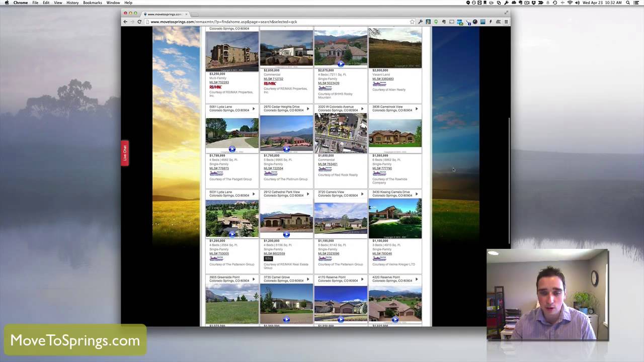Open MLS# 5023439 listing link

(x=329, y=83)
